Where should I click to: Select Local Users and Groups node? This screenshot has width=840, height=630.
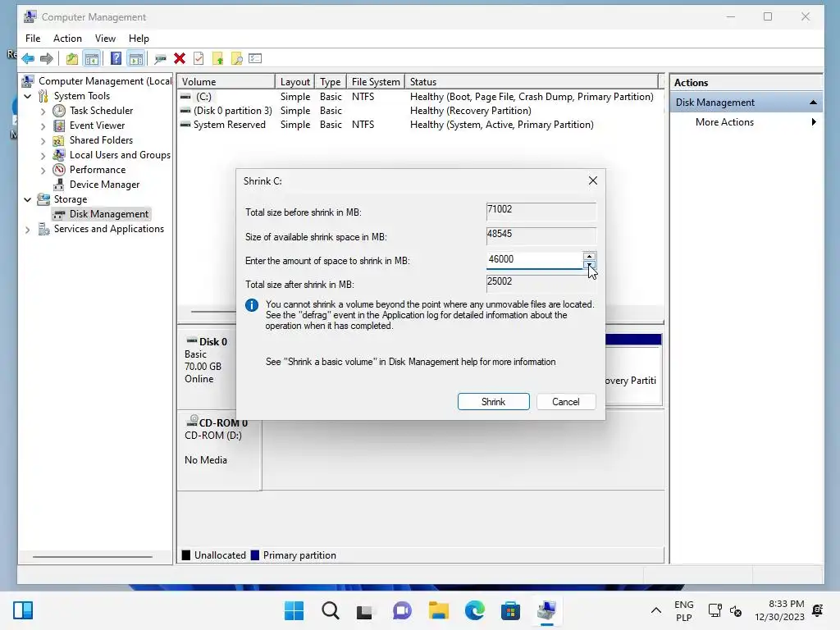click(120, 155)
